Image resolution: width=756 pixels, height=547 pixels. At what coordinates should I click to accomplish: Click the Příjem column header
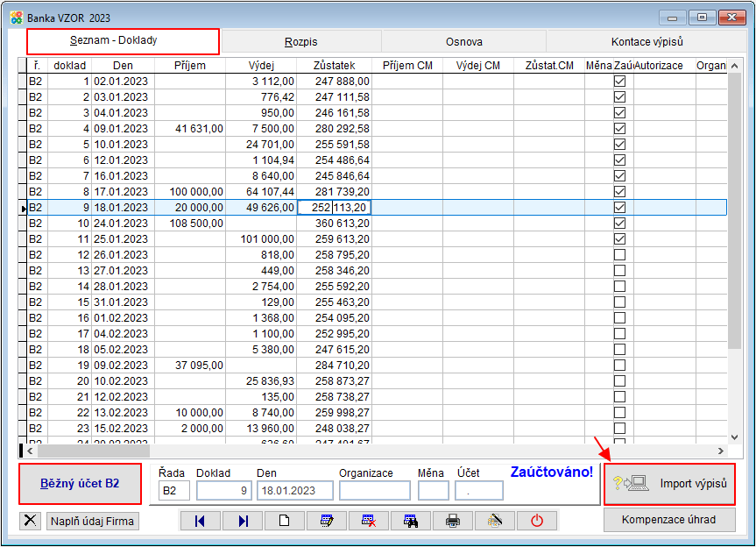click(190, 66)
